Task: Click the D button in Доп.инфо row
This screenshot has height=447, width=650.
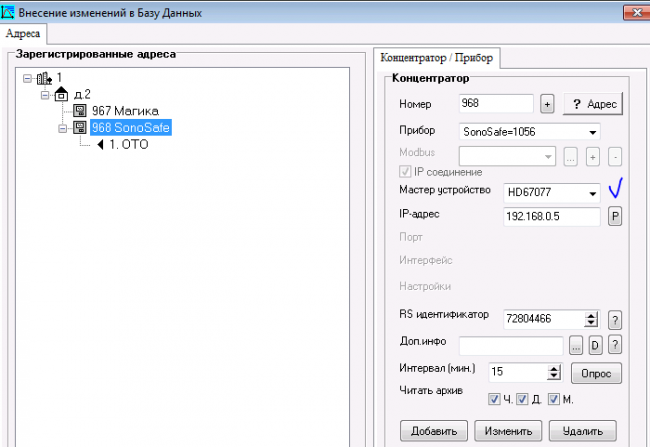Action: 595,345
